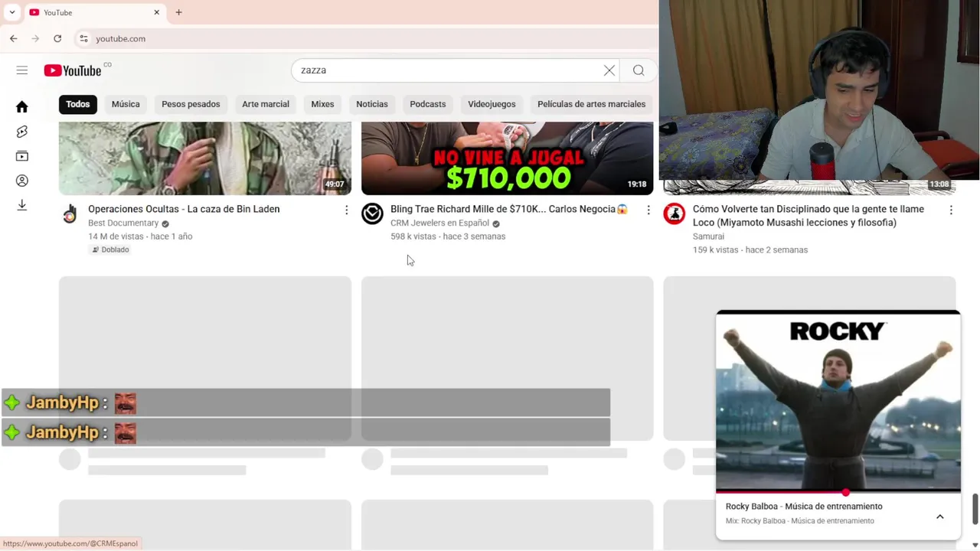Open the tab search dropdown arrow
Viewport: 980px width, 551px height.
[11, 12]
